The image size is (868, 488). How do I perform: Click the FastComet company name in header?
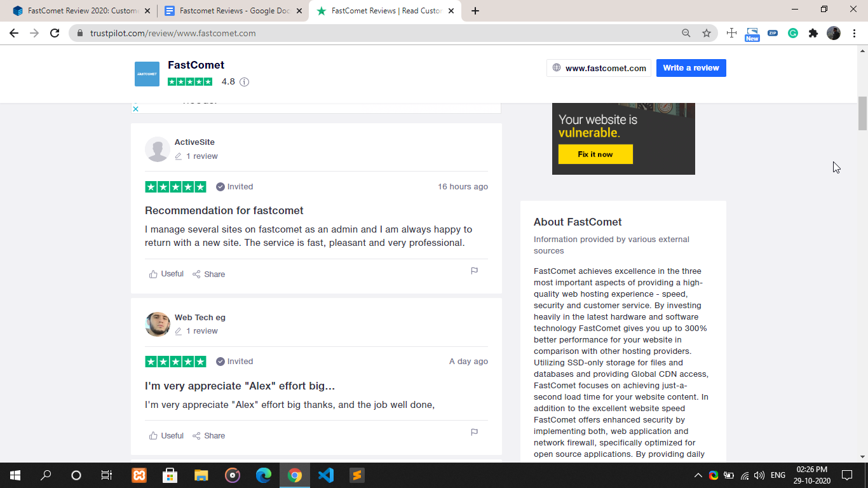click(x=196, y=65)
